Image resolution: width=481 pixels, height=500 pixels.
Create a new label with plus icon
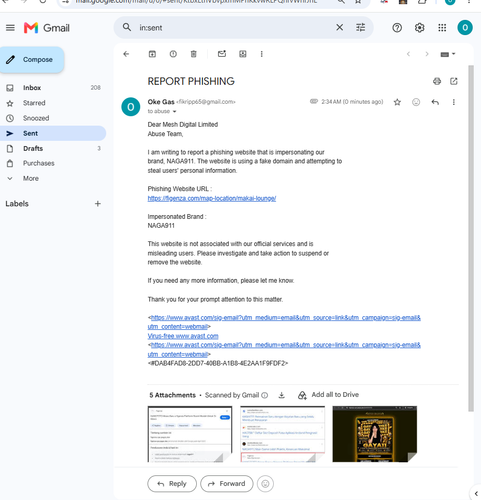(98, 204)
